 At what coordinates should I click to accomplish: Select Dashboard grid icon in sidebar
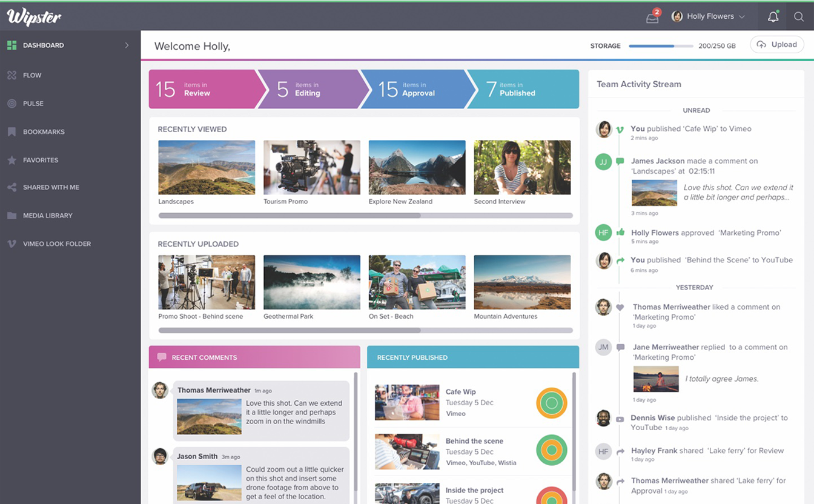click(x=12, y=45)
